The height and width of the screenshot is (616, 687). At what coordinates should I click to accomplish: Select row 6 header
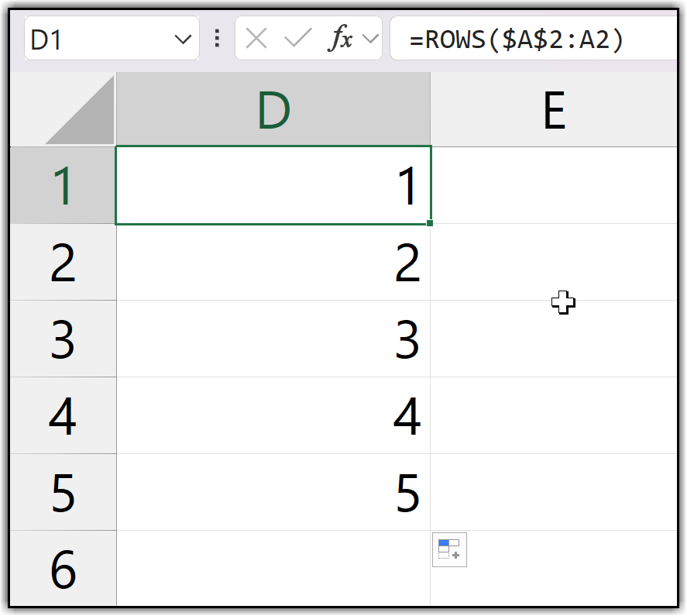point(63,568)
